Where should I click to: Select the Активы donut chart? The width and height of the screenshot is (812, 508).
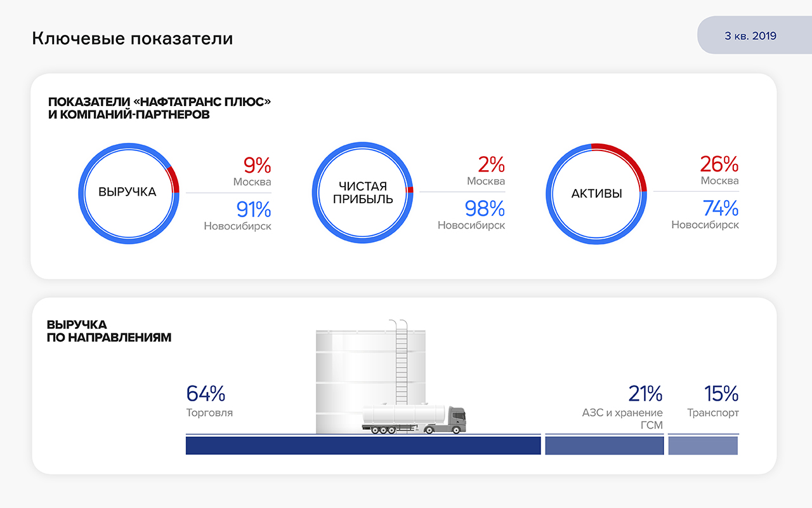[596, 193]
